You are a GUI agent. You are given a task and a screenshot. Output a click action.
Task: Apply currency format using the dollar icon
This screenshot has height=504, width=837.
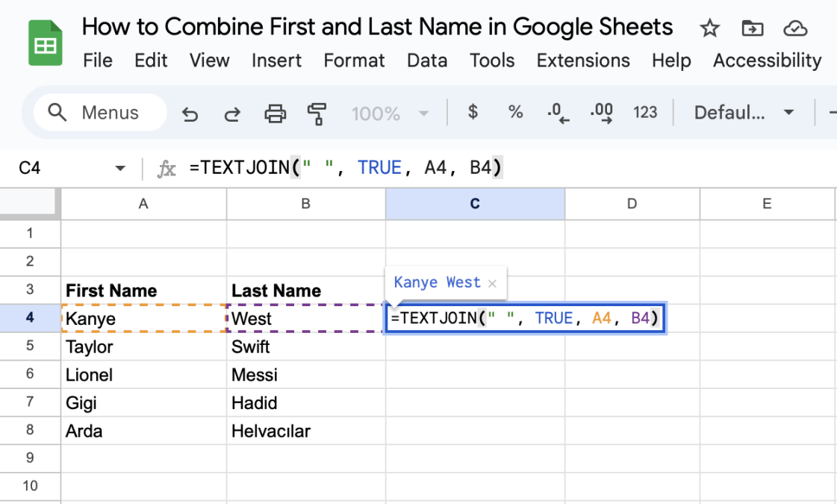pos(473,112)
